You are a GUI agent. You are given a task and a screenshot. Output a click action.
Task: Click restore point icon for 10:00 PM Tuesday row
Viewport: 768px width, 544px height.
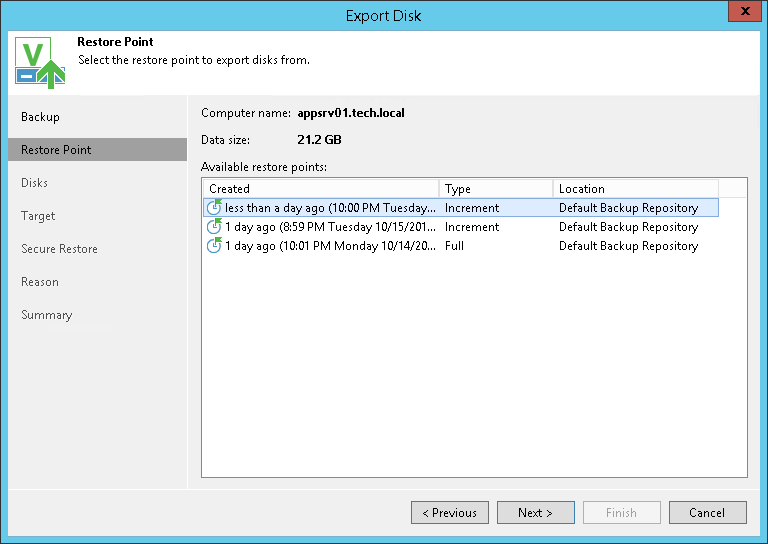[x=214, y=207]
